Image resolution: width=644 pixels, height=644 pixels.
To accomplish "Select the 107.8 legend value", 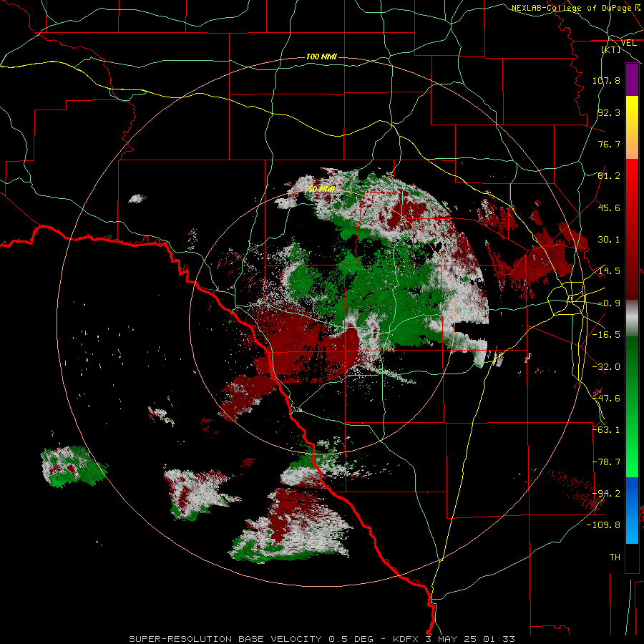I will pos(606,80).
